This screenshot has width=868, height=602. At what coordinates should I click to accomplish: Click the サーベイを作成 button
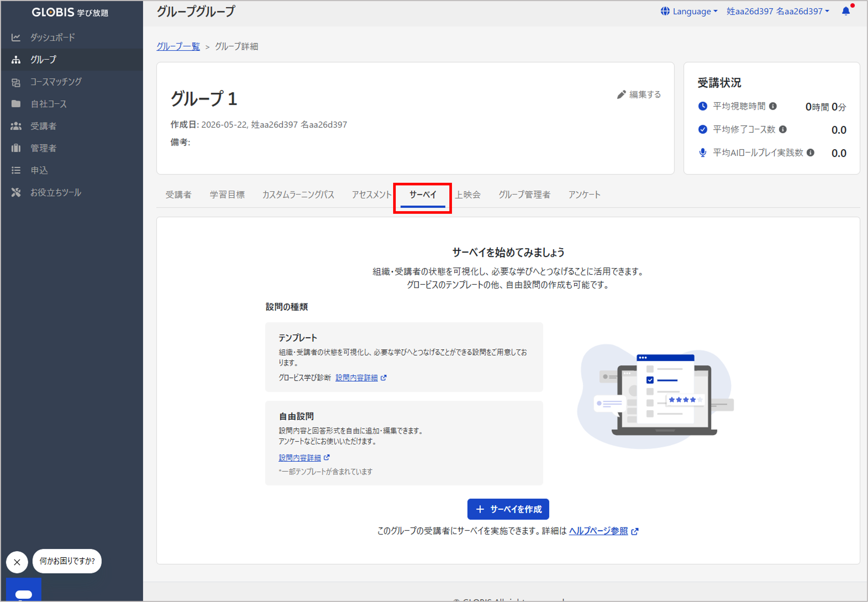coord(508,509)
